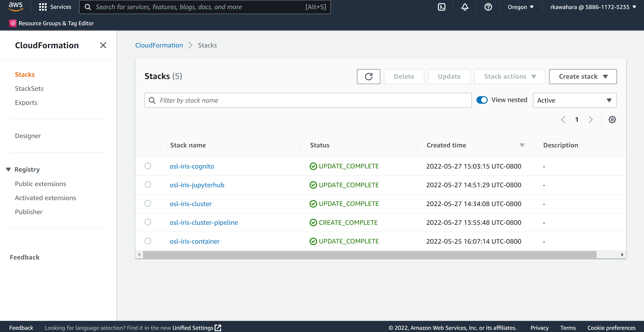The width and height of the screenshot is (644, 332).
Task: Open help with the question mark icon
Action: [488, 7]
